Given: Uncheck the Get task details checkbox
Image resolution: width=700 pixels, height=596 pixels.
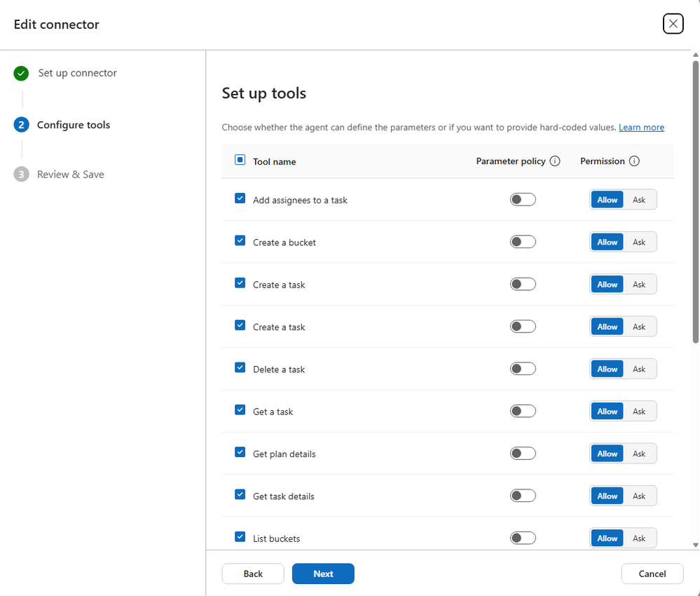Looking at the screenshot, I should [240, 494].
